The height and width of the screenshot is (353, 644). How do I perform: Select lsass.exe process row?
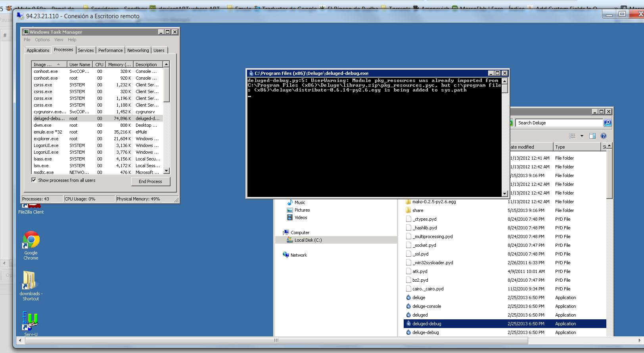pos(97,159)
